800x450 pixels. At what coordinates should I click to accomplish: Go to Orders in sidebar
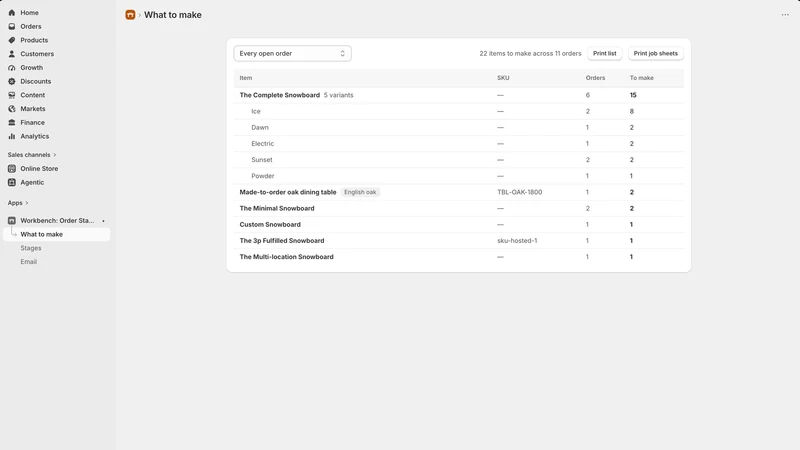31,27
